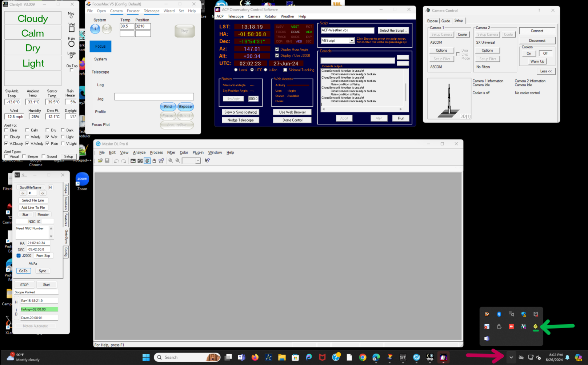Expand the VBScript dropdown
Viewport: 588px width, 365px height.
(352, 41)
